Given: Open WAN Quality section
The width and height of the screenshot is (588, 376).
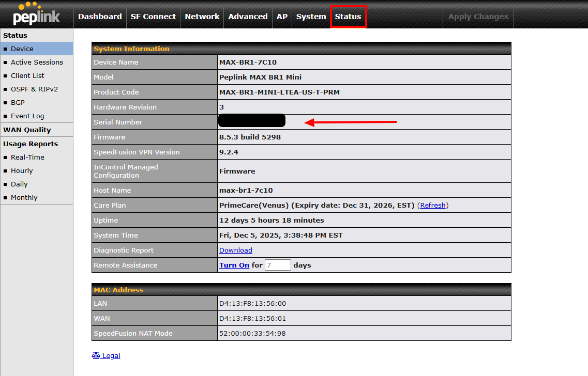Looking at the screenshot, I should point(36,130).
